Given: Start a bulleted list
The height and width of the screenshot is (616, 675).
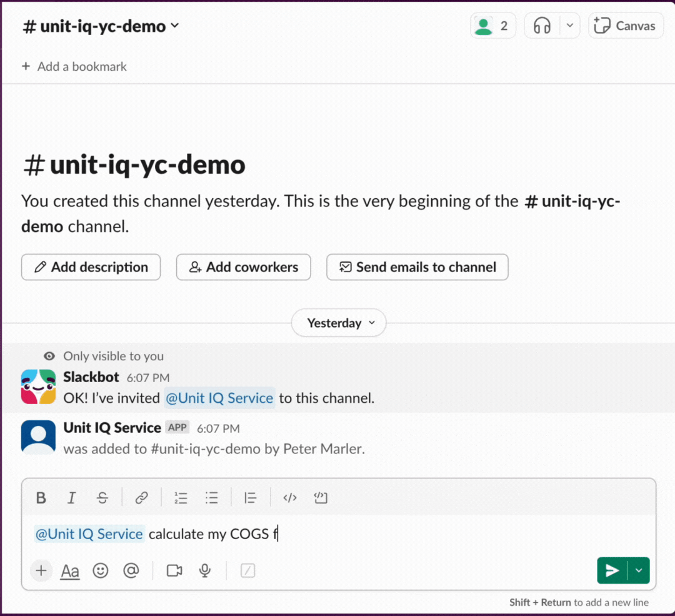Looking at the screenshot, I should coord(212,498).
